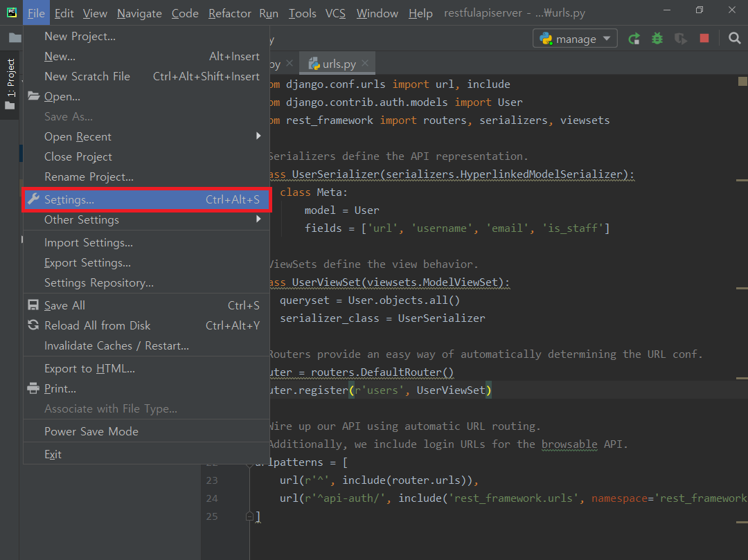Switch to the urls.py editor tab
Image resolution: width=748 pixels, height=560 pixels.
click(338, 64)
